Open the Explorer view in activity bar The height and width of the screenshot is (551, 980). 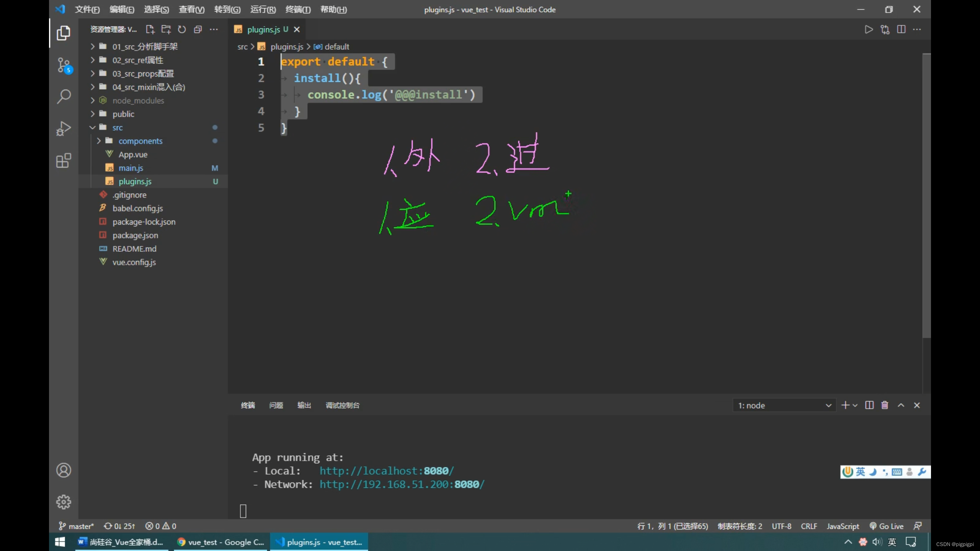tap(64, 33)
